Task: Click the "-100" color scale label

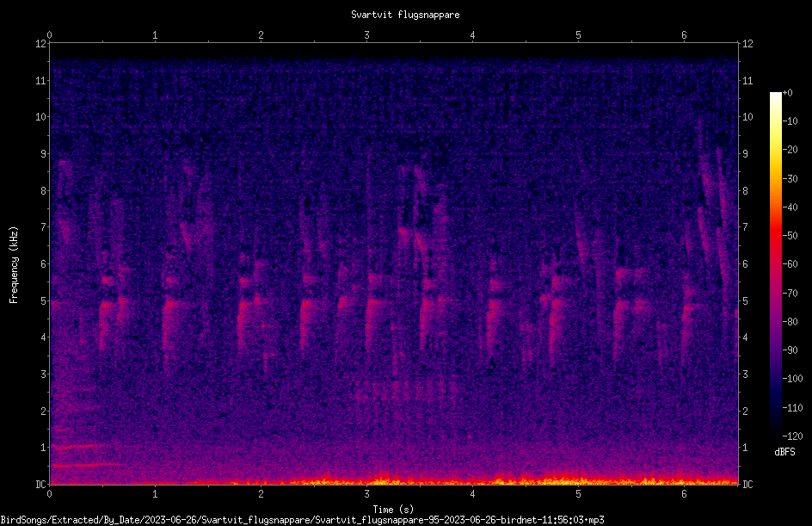Action: 792,379
